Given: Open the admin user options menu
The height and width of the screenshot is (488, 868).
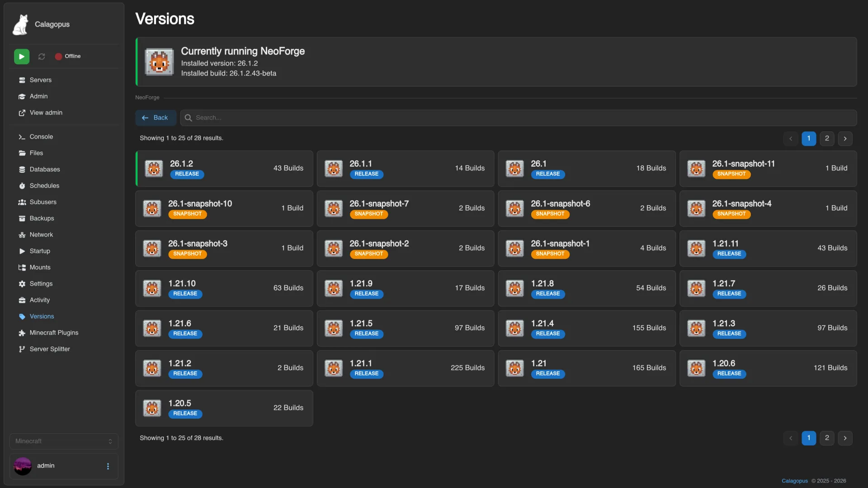Looking at the screenshot, I should click(108, 466).
